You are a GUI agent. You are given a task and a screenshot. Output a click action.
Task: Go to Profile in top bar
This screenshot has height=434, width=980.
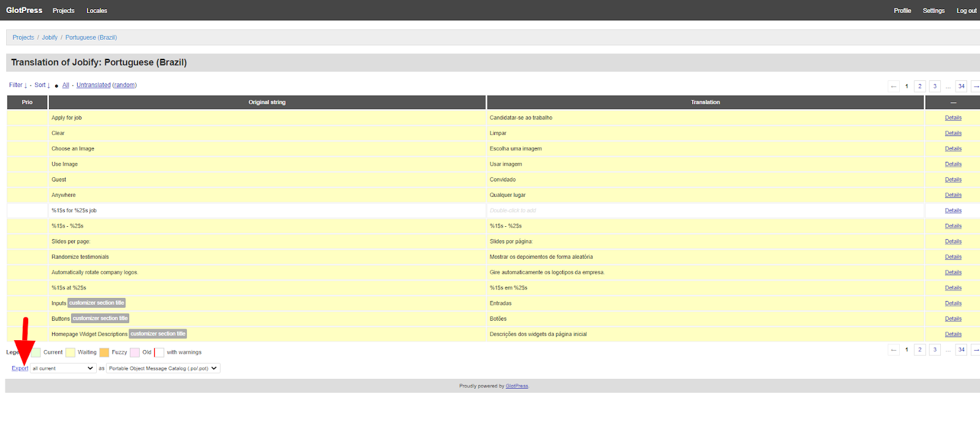tap(902, 10)
